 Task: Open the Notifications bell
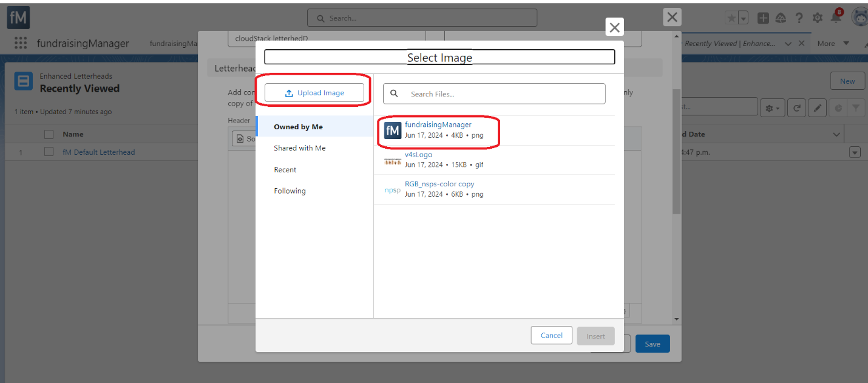pyautogui.click(x=836, y=17)
